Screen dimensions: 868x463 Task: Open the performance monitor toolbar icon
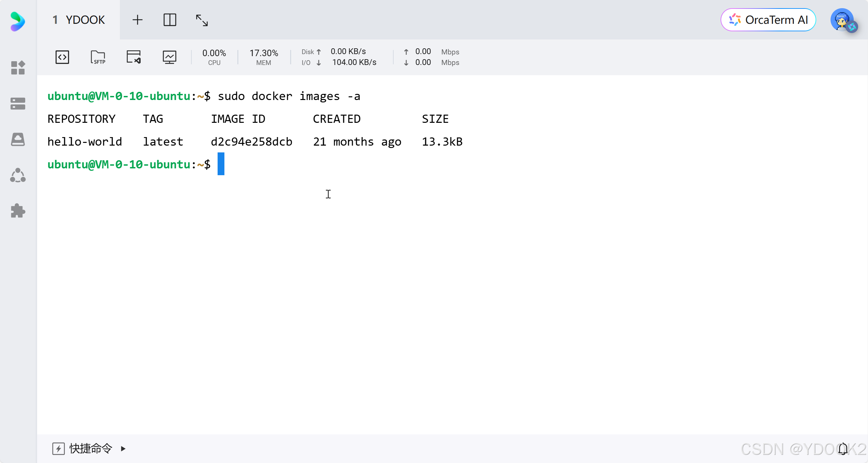click(169, 57)
